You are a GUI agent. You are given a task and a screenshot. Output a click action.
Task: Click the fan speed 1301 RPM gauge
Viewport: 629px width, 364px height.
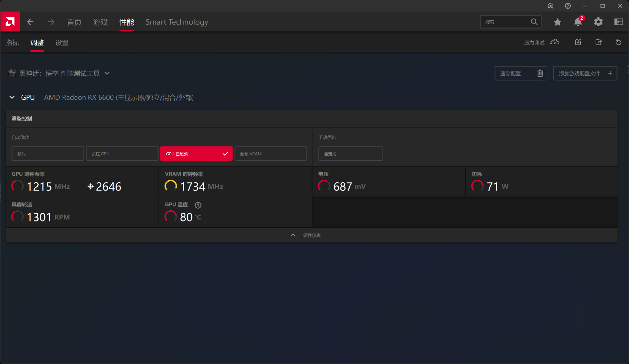(x=17, y=217)
